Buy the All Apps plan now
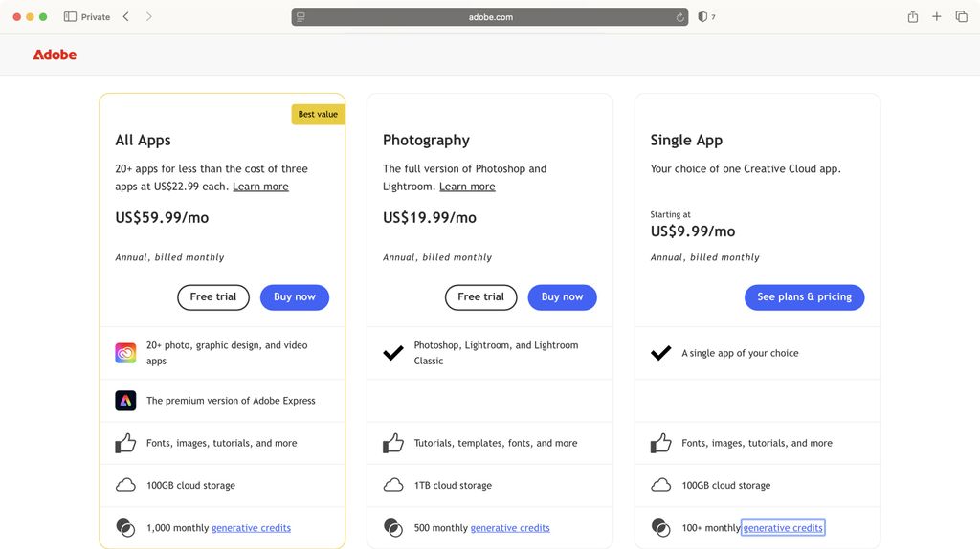Image resolution: width=980 pixels, height=549 pixels. point(295,297)
